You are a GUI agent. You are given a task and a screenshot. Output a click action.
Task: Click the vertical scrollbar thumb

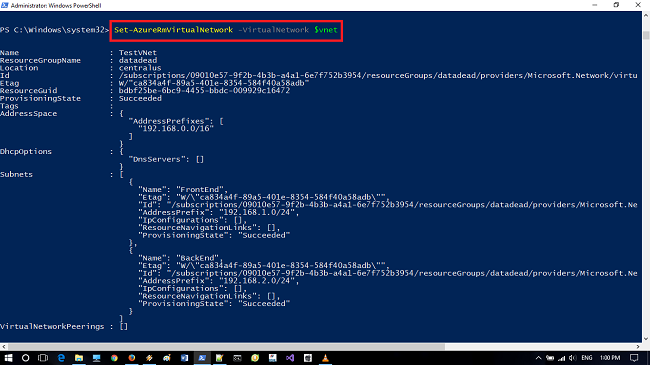click(646, 35)
